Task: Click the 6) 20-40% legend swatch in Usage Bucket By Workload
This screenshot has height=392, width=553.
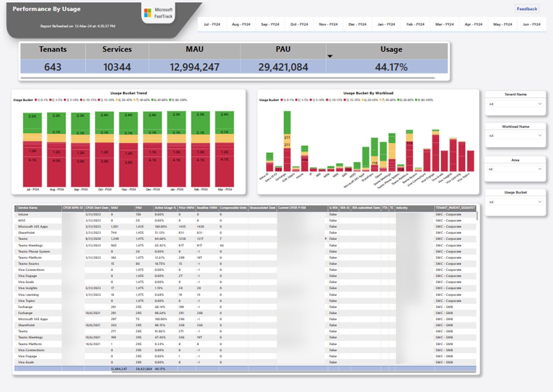Action: (x=363, y=100)
